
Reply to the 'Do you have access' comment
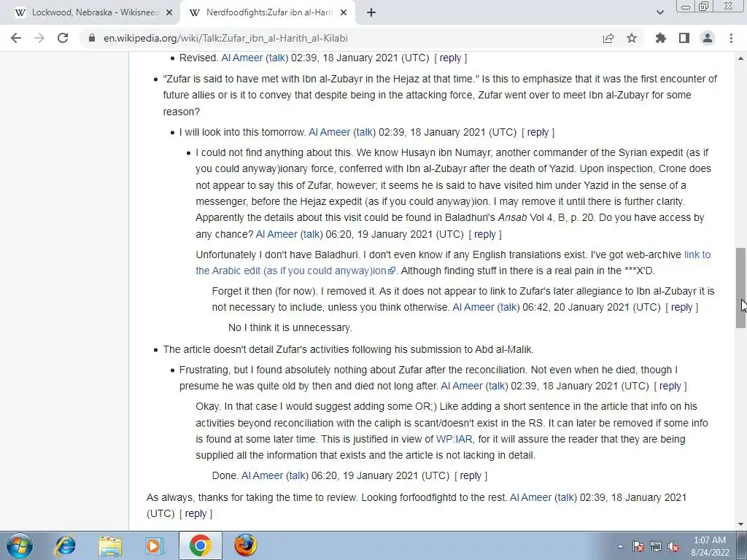click(485, 234)
